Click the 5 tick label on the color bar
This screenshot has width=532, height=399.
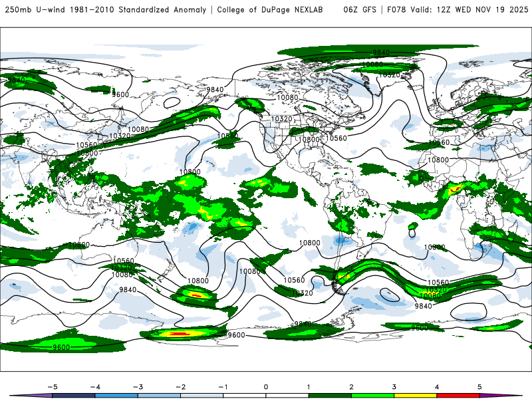pyautogui.click(x=479, y=387)
